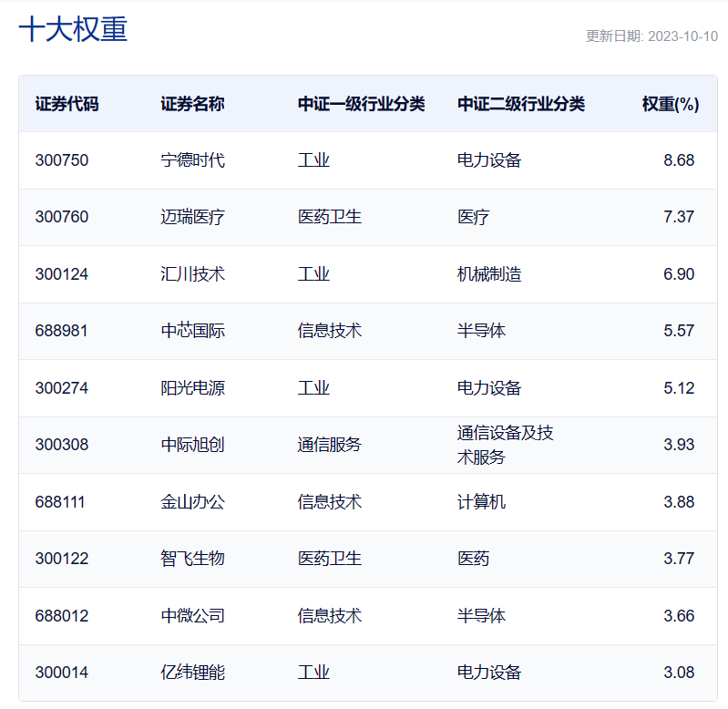The width and height of the screenshot is (728, 709).
Task: Select the 中证二级行业分类 column header
Action: click(520, 104)
